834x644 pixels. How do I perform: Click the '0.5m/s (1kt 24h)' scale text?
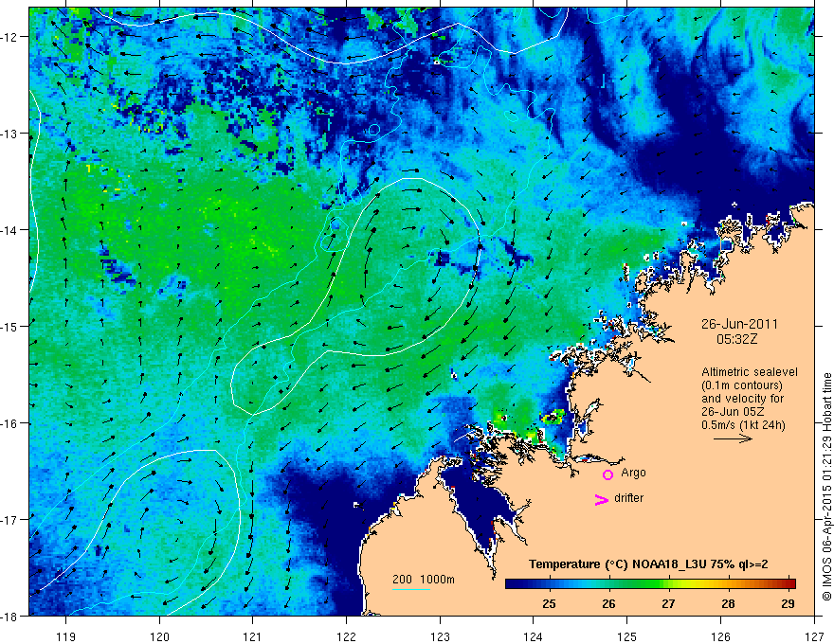pos(743,425)
